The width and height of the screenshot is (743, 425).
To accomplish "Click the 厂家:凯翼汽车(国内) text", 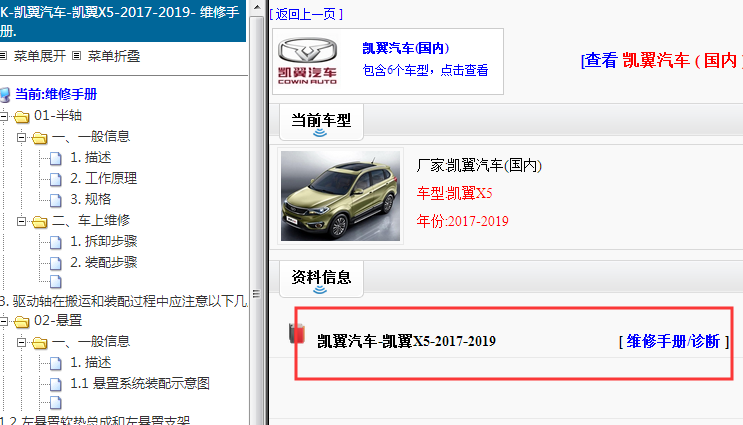I will coord(479,165).
